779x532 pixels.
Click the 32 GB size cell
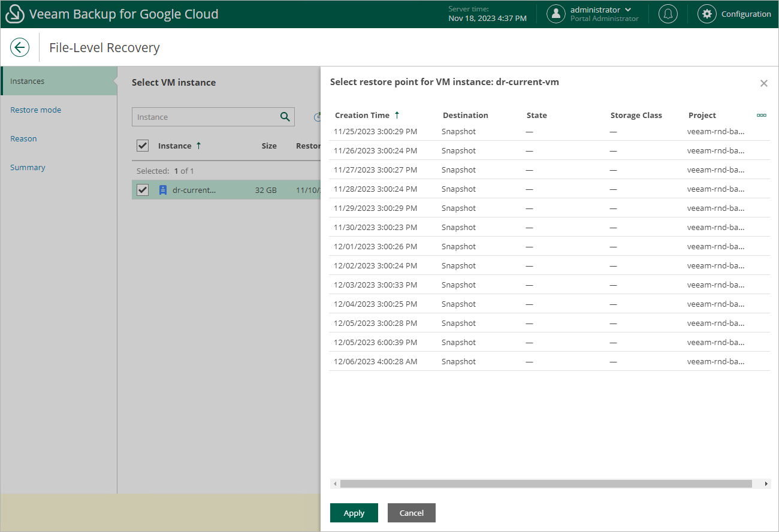coord(266,190)
